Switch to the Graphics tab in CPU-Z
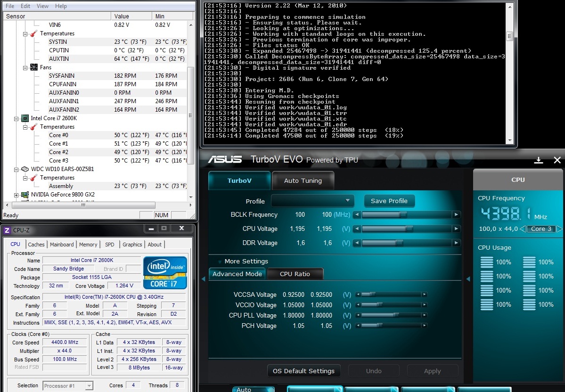565x392 pixels. click(x=132, y=244)
